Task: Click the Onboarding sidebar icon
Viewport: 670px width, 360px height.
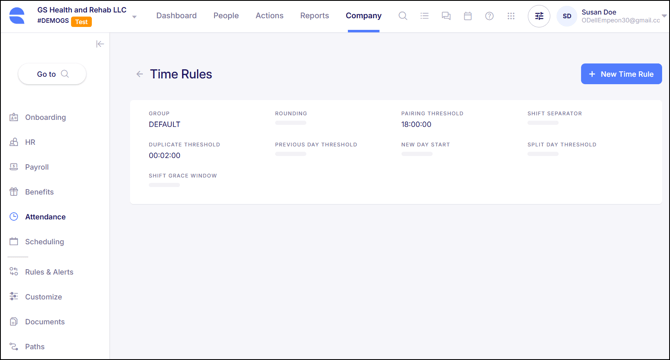Action: [14, 117]
